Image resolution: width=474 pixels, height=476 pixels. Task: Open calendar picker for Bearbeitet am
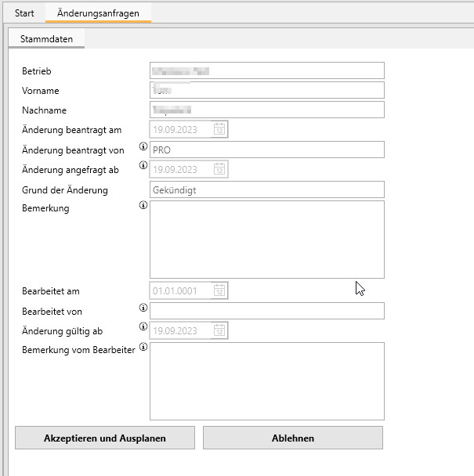coord(219,290)
